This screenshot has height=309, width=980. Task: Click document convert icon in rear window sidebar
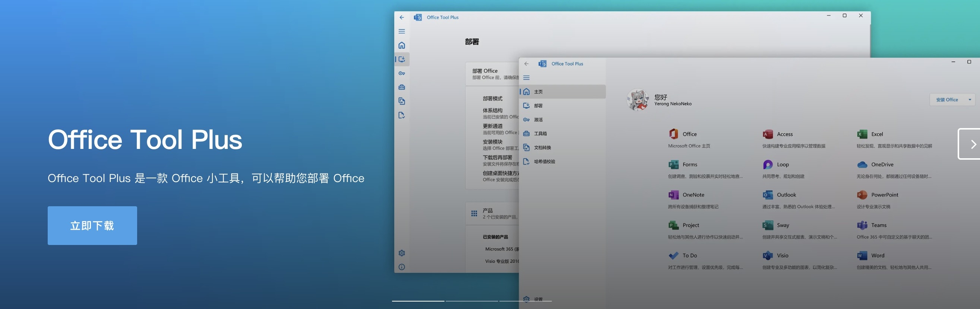pos(402,101)
